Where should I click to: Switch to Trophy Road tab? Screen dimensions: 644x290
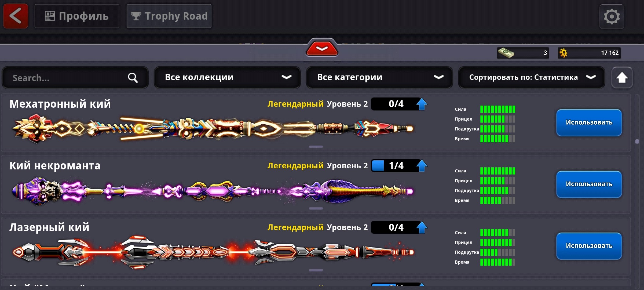169,16
